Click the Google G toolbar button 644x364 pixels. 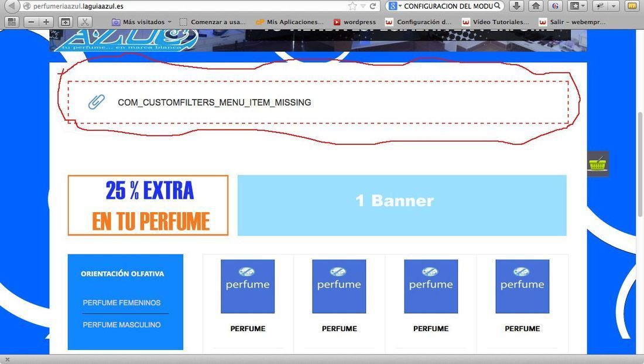point(555,6)
